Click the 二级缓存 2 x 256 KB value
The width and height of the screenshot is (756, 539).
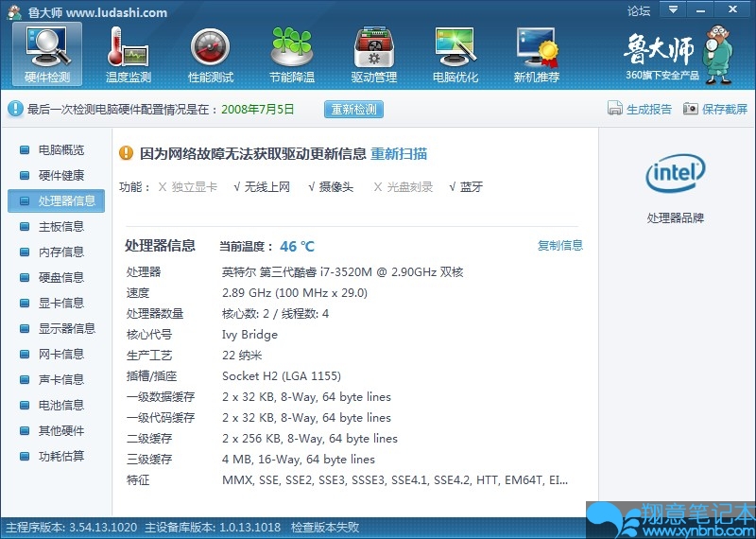pos(310,438)
